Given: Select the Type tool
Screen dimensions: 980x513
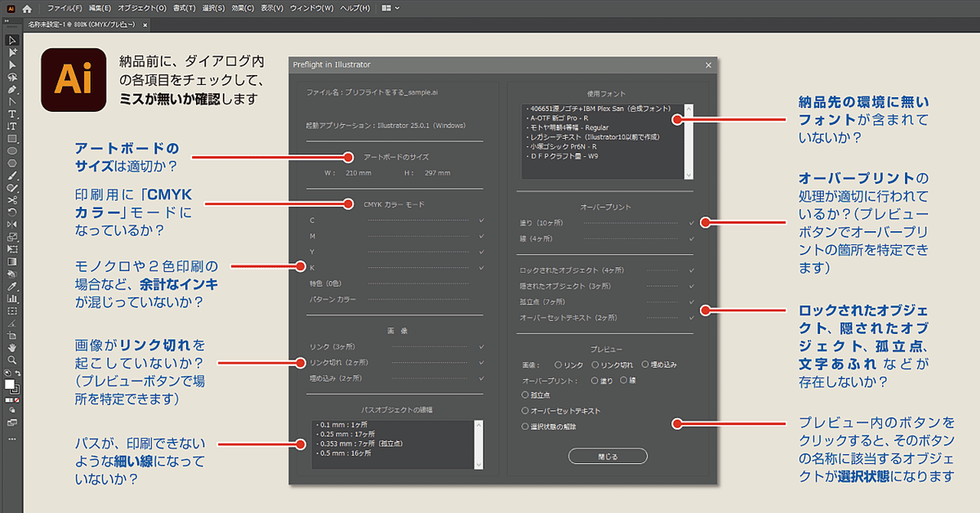Looking at the screenshot, I should [11, 115].
